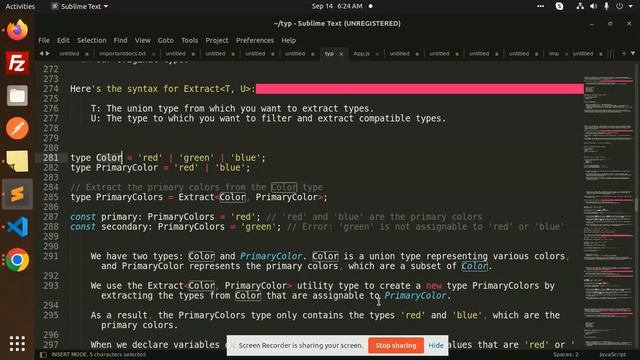Viewport: 640px width, 360px height.
Task: Hide the screen sharing notification
Action: click(436, 345)
